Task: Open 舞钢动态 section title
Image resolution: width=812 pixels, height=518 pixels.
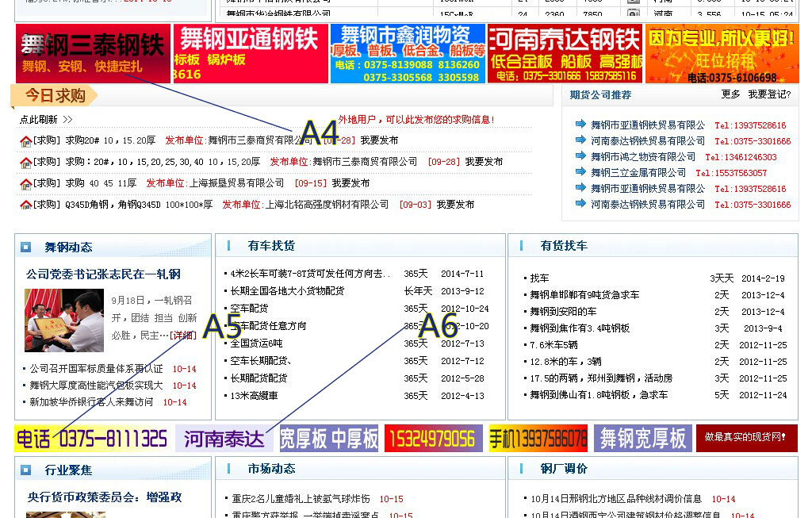Action: tap(68, 247)
